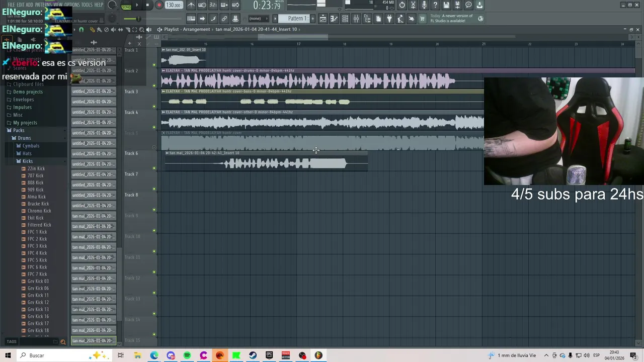Open the OPTIONS menu
This screenshot has height=362, width=644.
pos(72,5)
